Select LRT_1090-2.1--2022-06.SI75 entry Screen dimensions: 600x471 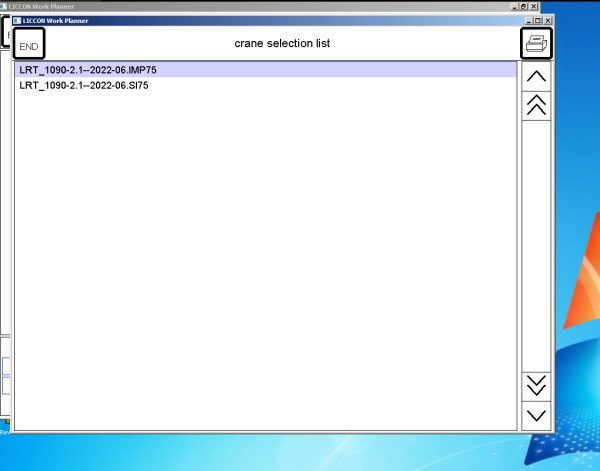point(266,85)
